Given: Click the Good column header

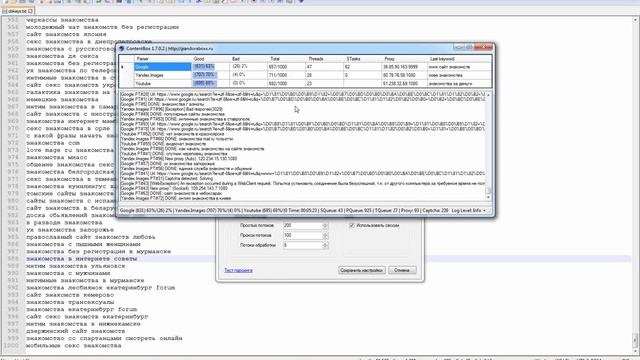Looking at the screenshot, I should coord(211,59).
